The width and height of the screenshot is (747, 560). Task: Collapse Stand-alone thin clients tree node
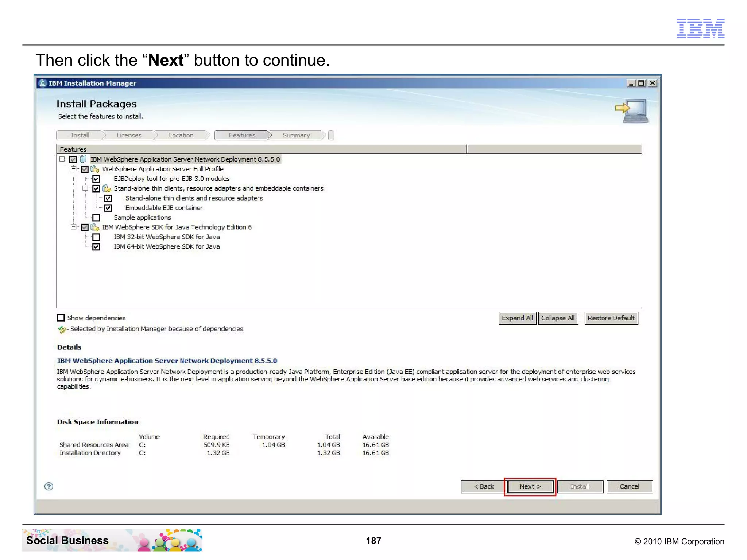85,188
